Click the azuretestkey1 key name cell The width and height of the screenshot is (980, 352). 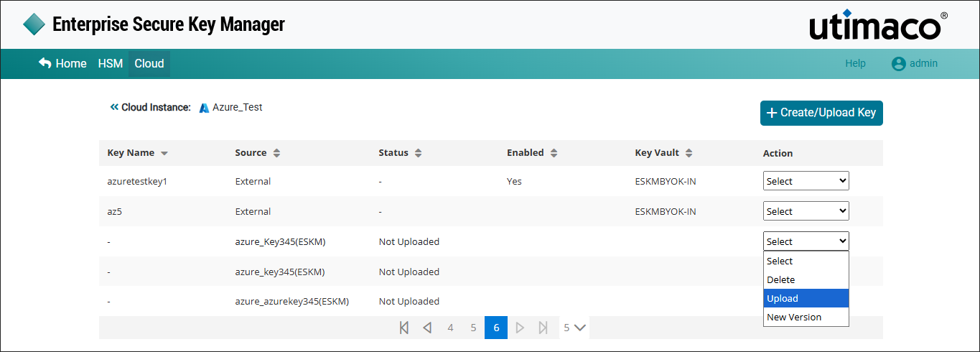coord(137,182)
